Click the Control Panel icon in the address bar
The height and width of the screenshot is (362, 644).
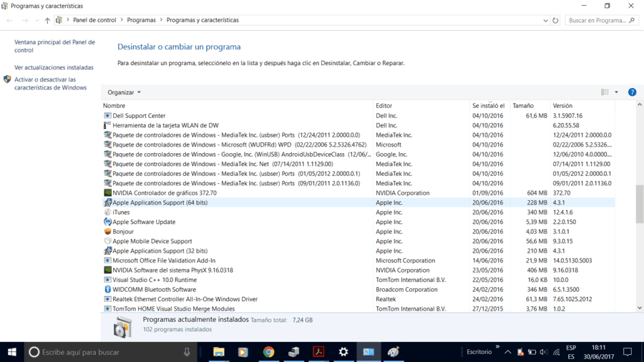click(x=59, y=20)
